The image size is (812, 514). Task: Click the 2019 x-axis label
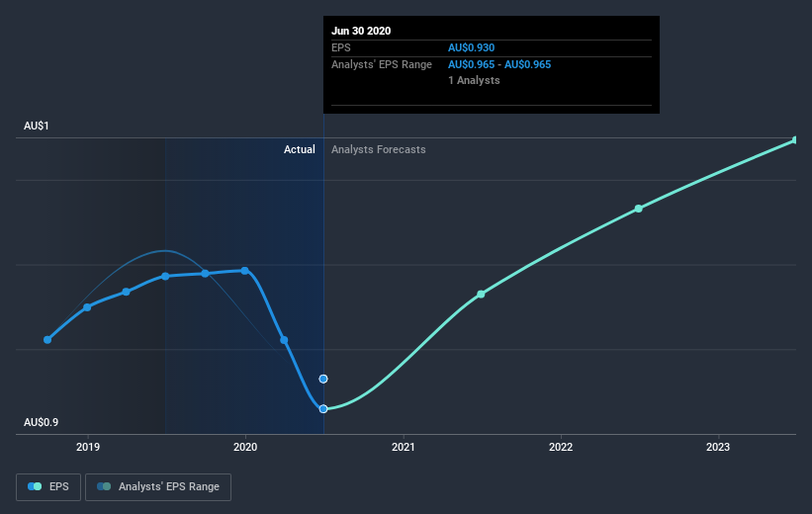[88, 447]
